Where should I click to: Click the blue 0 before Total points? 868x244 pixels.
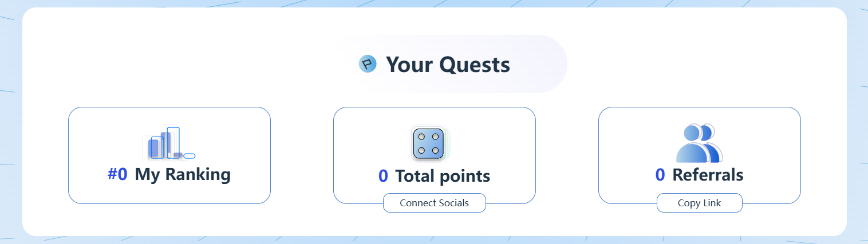tap(383, 176)
